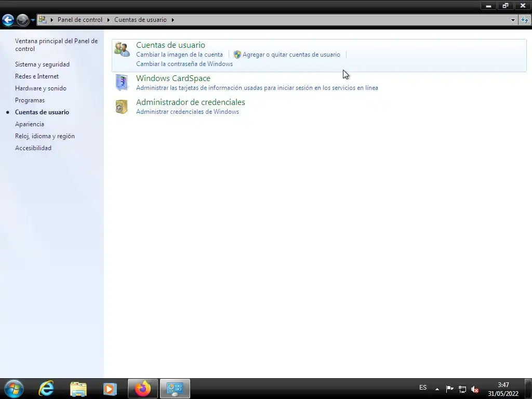Click the shield icon beside Agregar o quitar
Viewport: 532px width, 399px height.
click(237, 54)
